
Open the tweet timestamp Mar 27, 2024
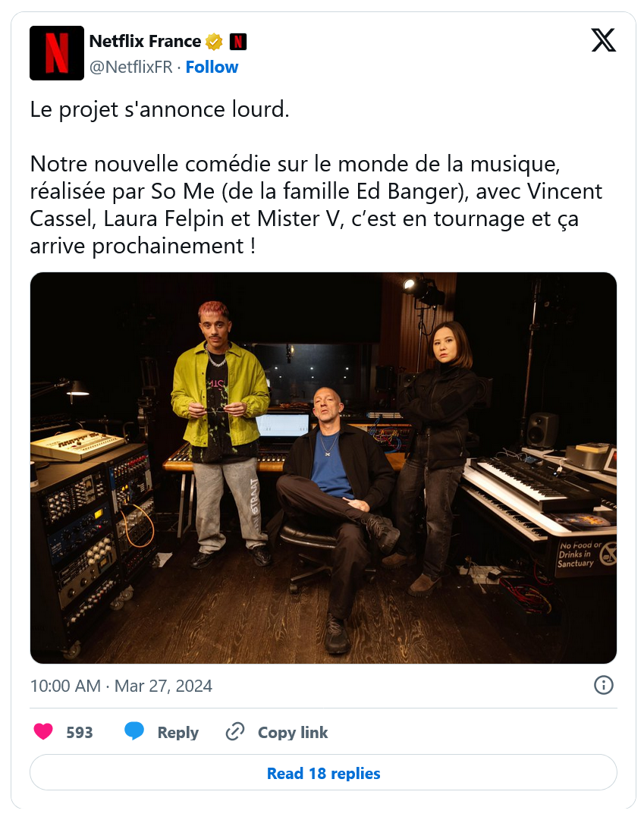point(121,686)
